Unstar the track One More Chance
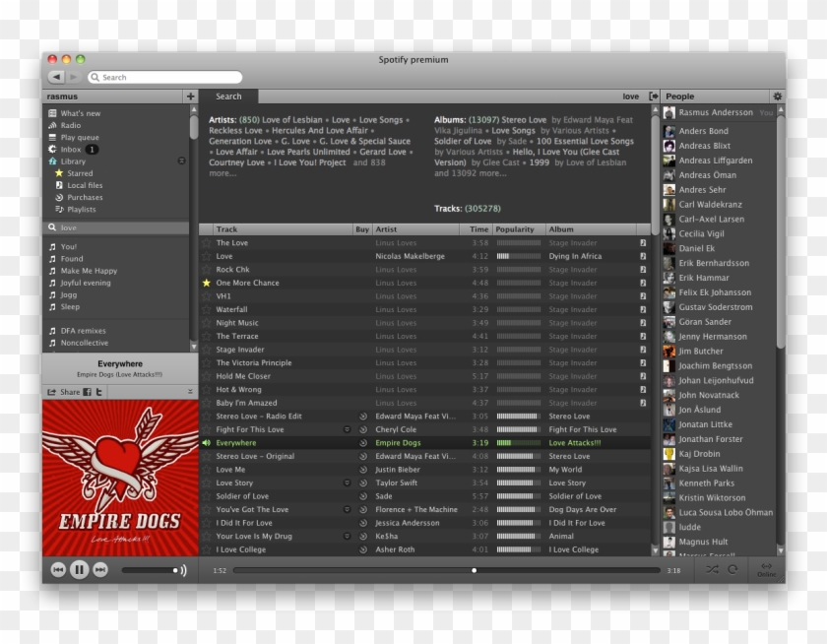The image size is (827, 644). point(206,283)
